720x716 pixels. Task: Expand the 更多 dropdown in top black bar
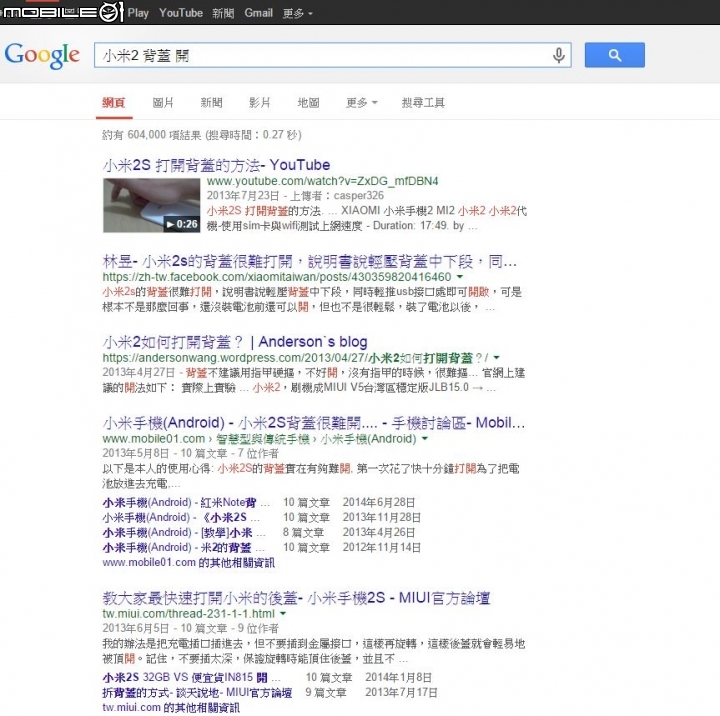tap(298, 13)
